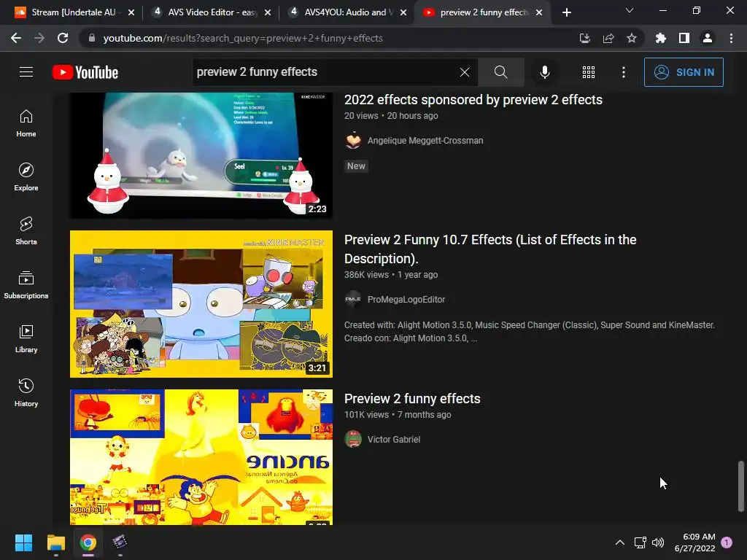747x560 pixels.
Task: Share this page from the address bar
Action: pyautogui.click(x=608, y=38)
